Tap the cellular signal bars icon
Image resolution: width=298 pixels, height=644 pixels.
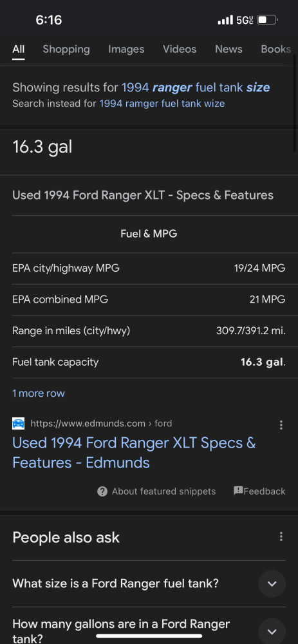click(x=225, y=20)
